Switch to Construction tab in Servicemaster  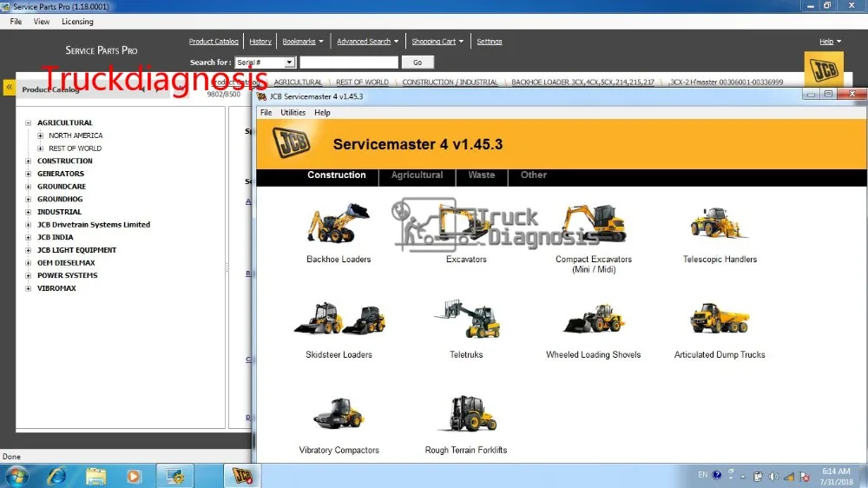tap(337, 175)
